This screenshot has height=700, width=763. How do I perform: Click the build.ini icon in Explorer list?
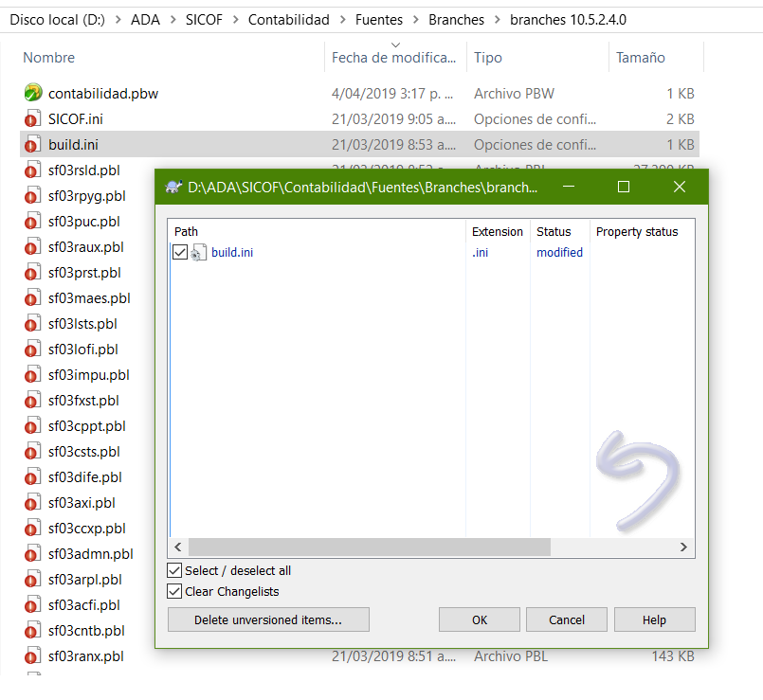pos(32,145)
